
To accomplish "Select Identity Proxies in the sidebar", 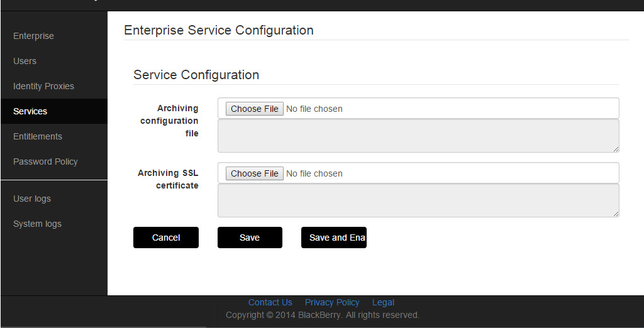I will [x=43, y=86].
